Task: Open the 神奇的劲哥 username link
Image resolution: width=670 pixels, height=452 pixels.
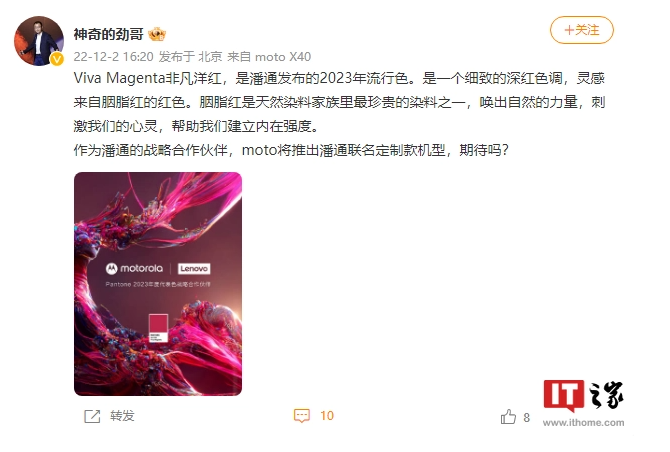Action: (x=109, y=34)
